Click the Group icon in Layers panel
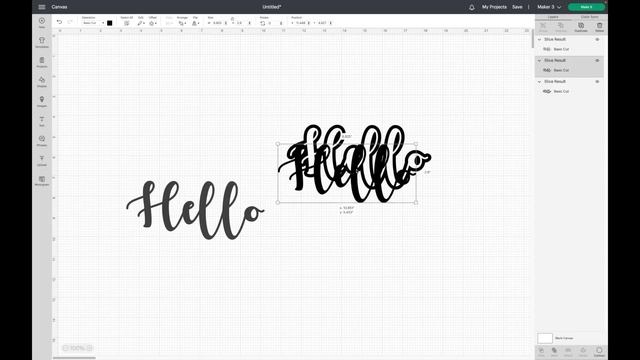Viewport: 640px width, 360px height. coord(543,27)
